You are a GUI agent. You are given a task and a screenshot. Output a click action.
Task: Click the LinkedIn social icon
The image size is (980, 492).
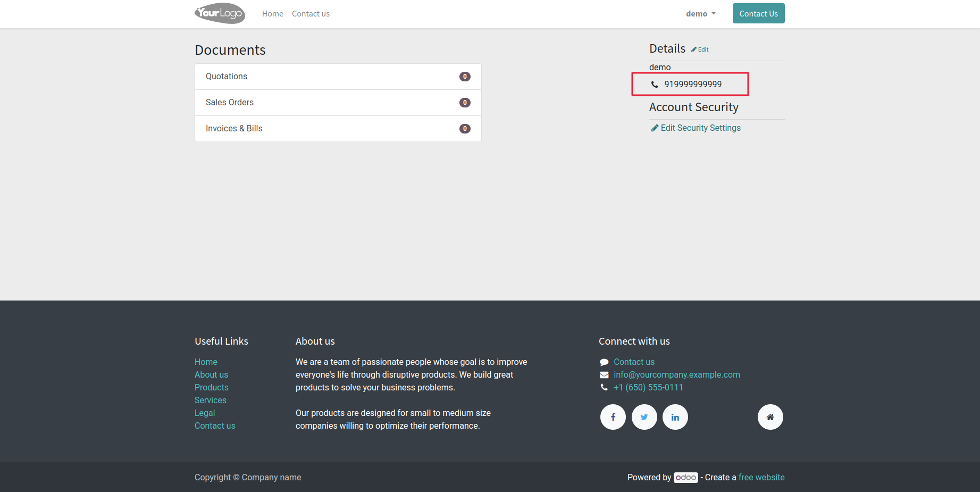[675, 417]
